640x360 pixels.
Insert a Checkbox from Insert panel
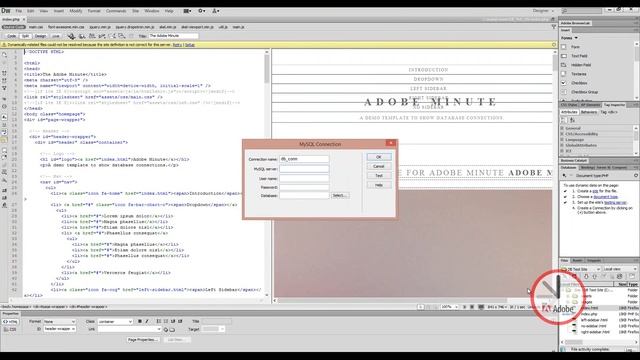(579, 83)
